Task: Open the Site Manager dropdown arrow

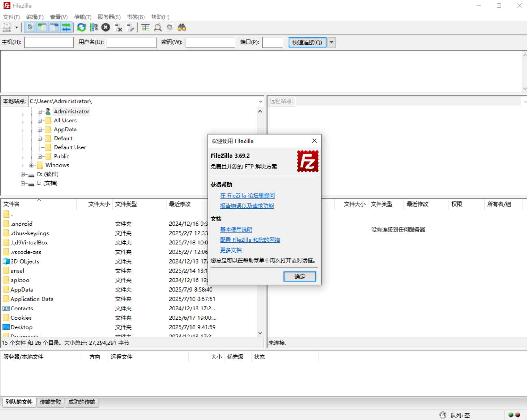Action: coord(16,27)
